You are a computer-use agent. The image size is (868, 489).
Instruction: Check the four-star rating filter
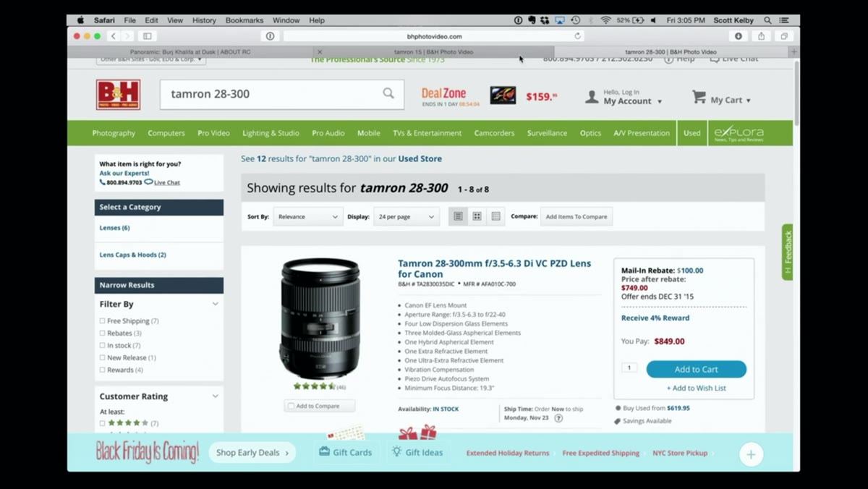[x=102, y=423]
